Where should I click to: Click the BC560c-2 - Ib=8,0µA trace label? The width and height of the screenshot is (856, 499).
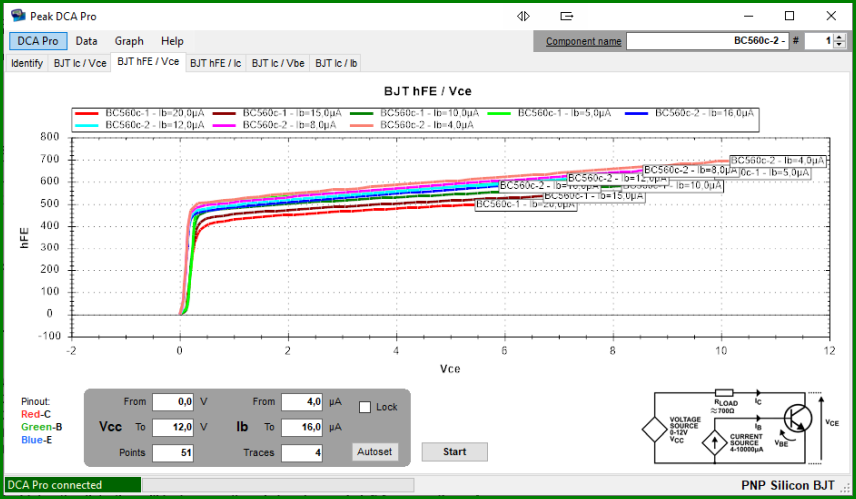pos(691,170)
